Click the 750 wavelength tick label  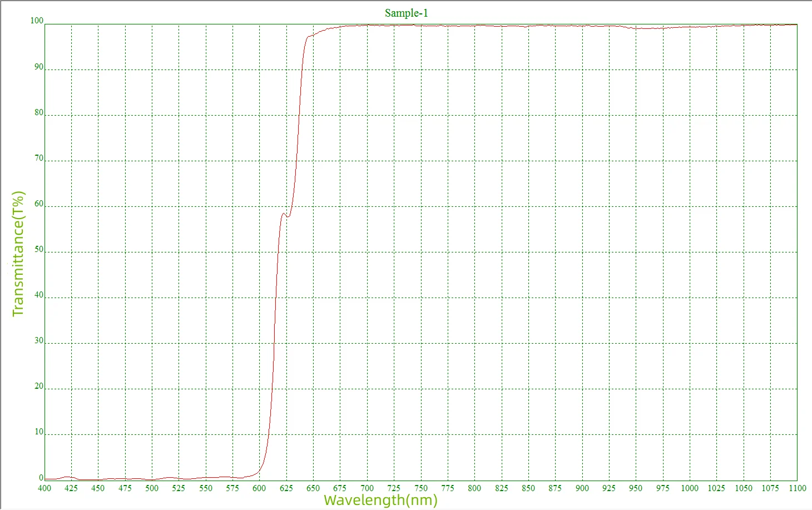click(421, 488)
